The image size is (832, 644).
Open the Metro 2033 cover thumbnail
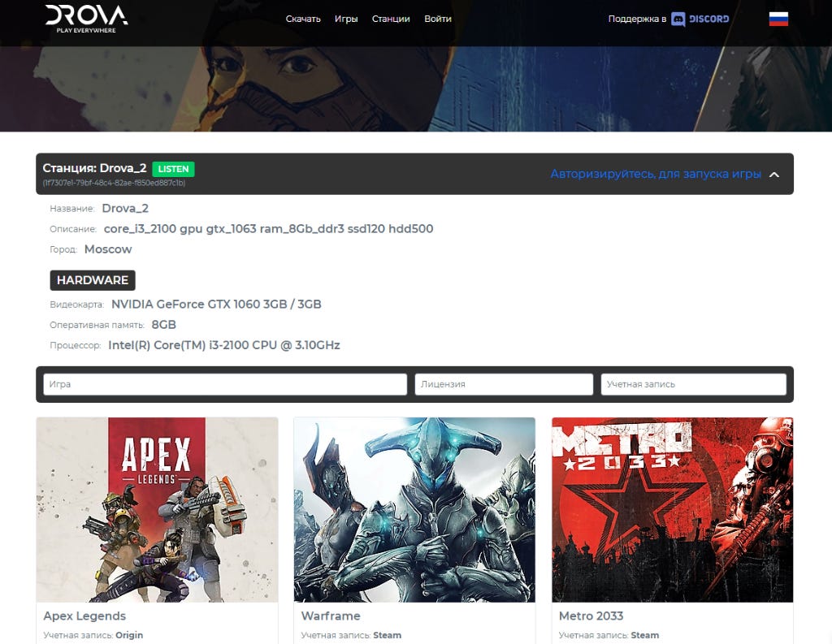672,510
